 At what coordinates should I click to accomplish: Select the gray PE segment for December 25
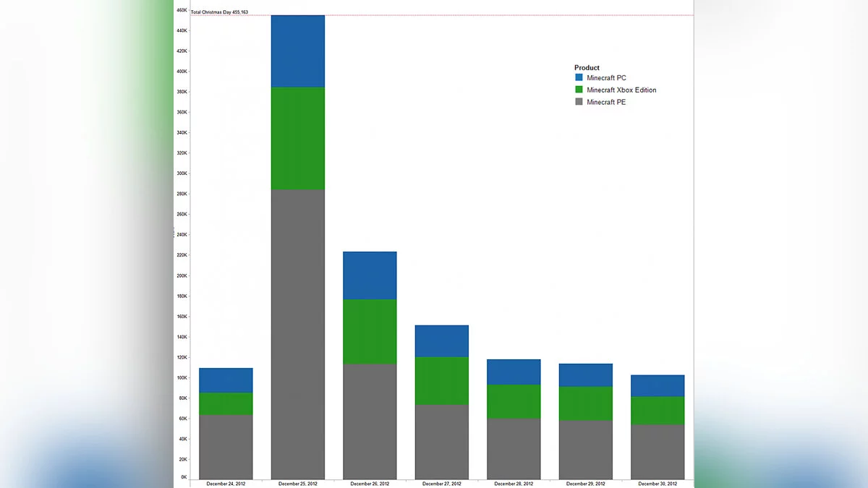coord(297,333)
